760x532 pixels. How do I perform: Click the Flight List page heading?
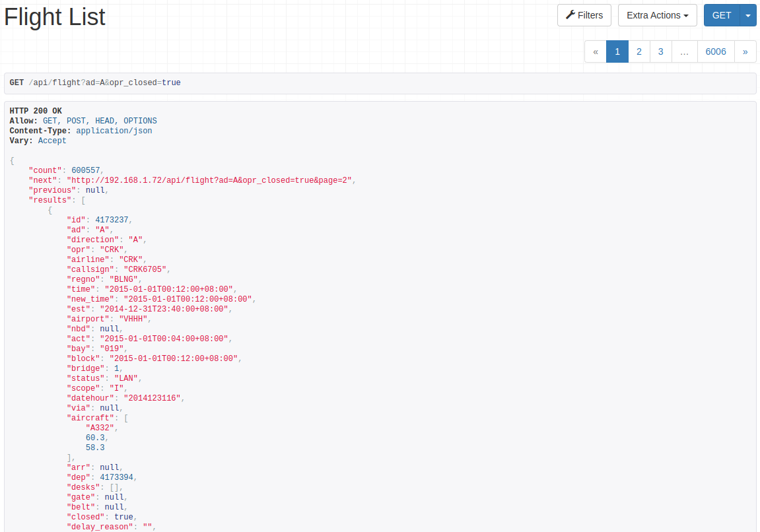coord(54,17)
